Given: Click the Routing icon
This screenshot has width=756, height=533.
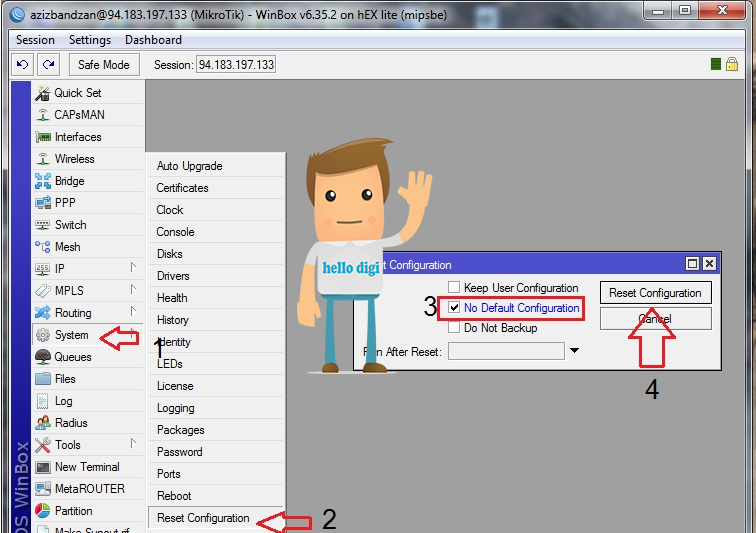Looking at the screenshot, I should [x=42, y=313].
